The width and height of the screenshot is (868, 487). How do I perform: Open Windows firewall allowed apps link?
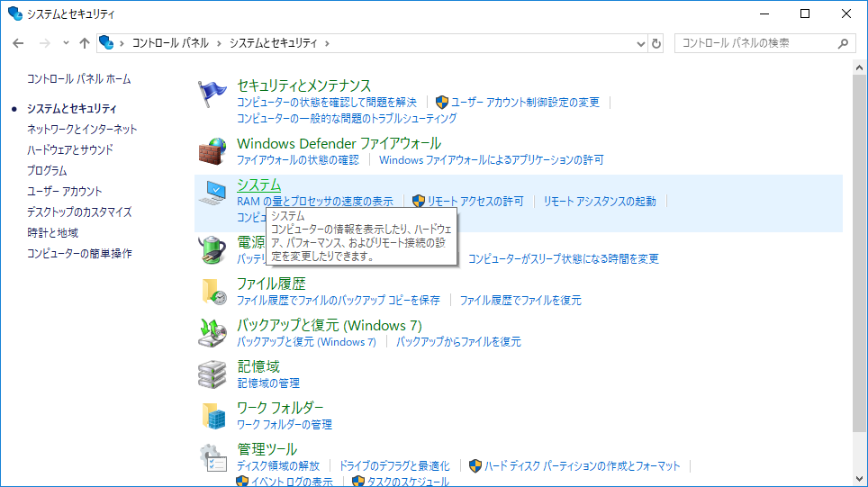(x=491, y=160)
